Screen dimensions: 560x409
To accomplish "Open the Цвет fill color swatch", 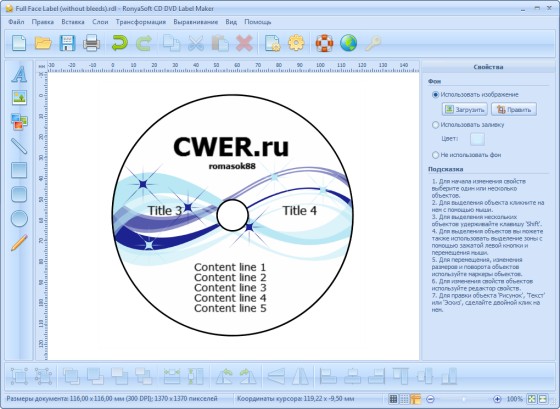I will point(478,139).
